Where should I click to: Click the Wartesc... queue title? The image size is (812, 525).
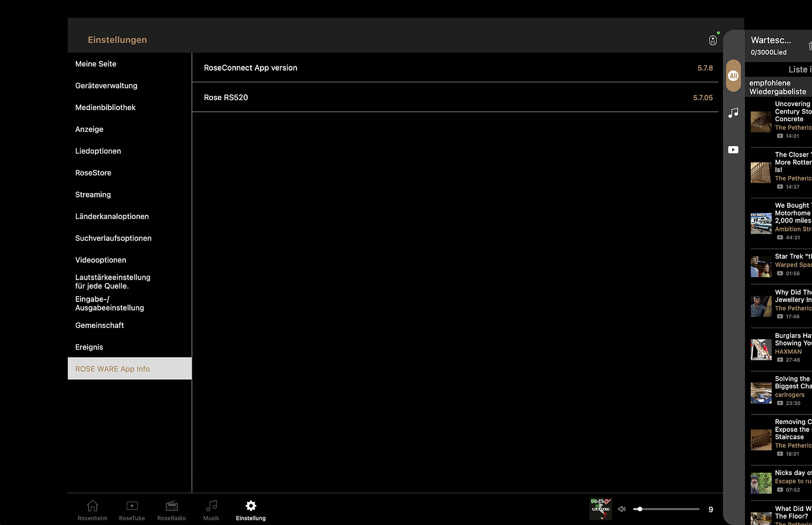coord(771,40)
